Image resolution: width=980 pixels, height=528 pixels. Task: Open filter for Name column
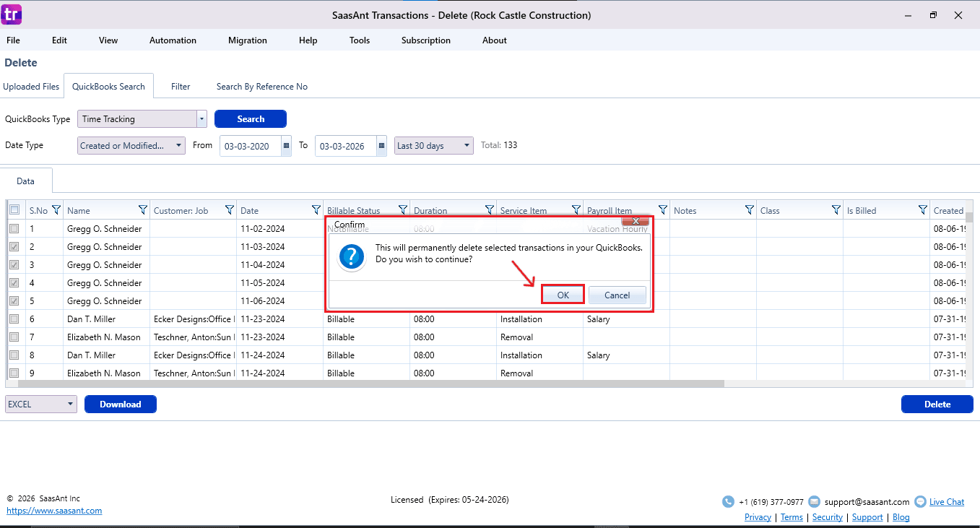coord(143,210)
